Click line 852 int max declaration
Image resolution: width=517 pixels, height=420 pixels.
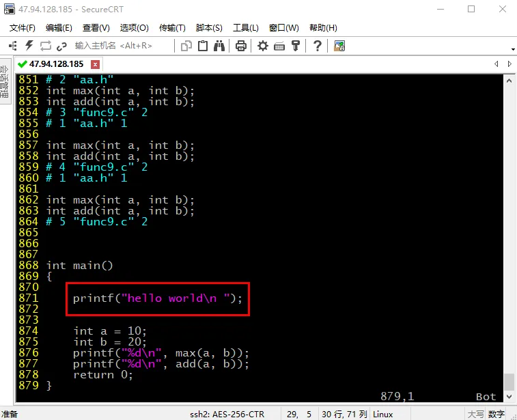tap(120, 91)
